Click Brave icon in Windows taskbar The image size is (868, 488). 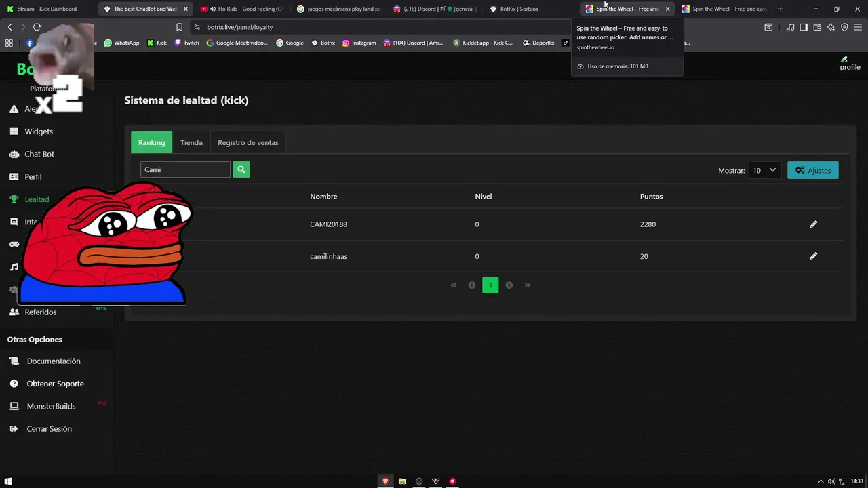click(385, 481)
